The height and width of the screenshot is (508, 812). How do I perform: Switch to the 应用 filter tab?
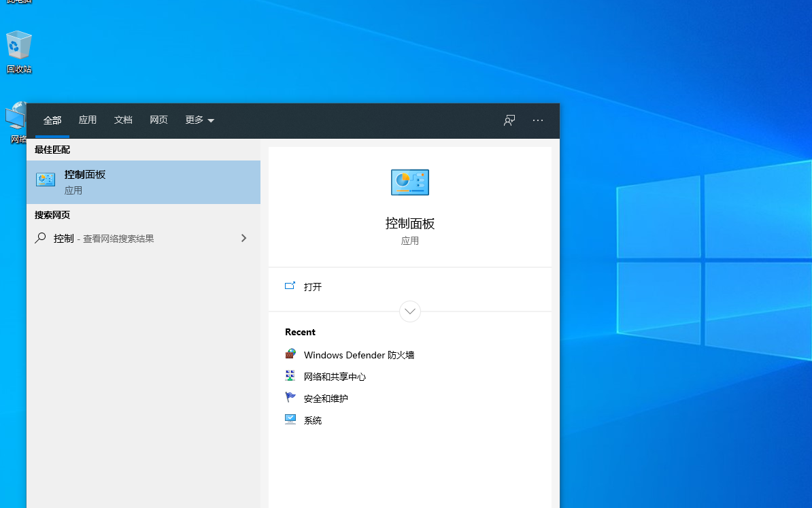pos(88,120)
